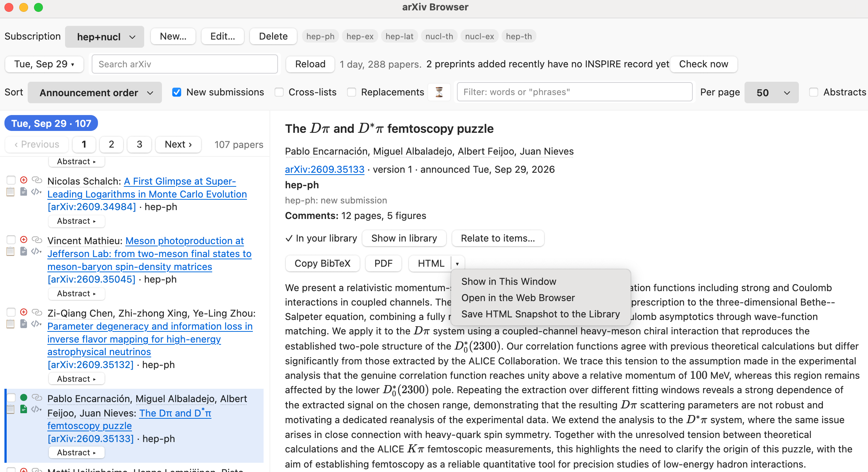This screenshot has width=868, height=472.
Task: Expand the Abstract for Vincent Mathieu paper
Action: click(x=77, y=294)
